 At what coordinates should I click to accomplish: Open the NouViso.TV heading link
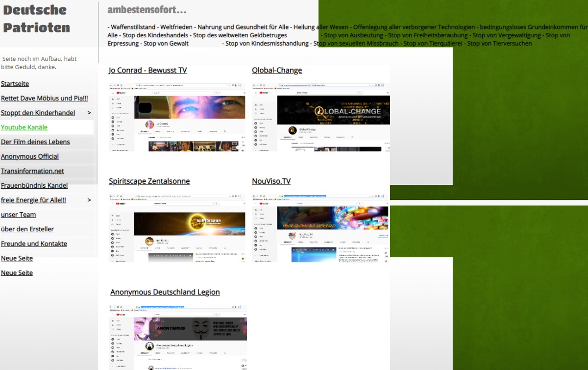271,181
